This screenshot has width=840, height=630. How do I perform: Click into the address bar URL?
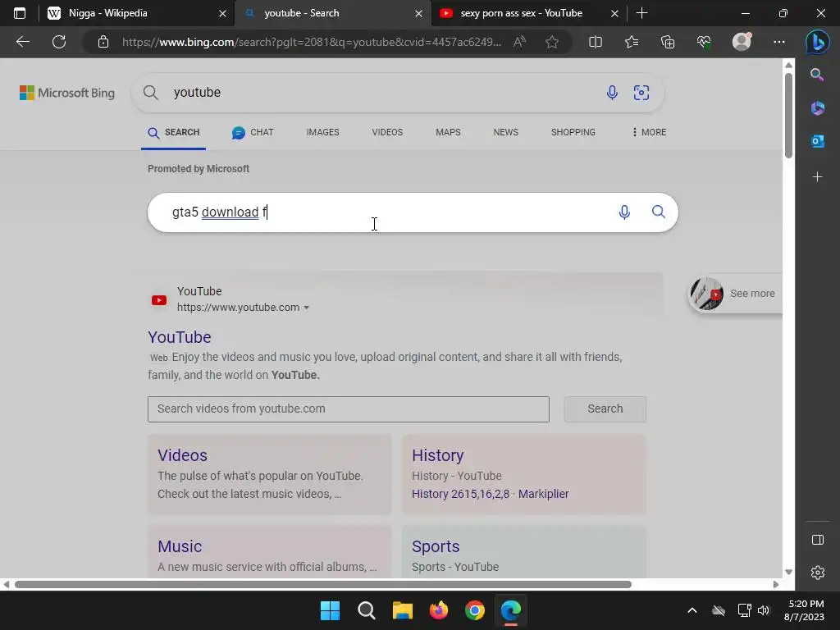[x=311, y=42]
